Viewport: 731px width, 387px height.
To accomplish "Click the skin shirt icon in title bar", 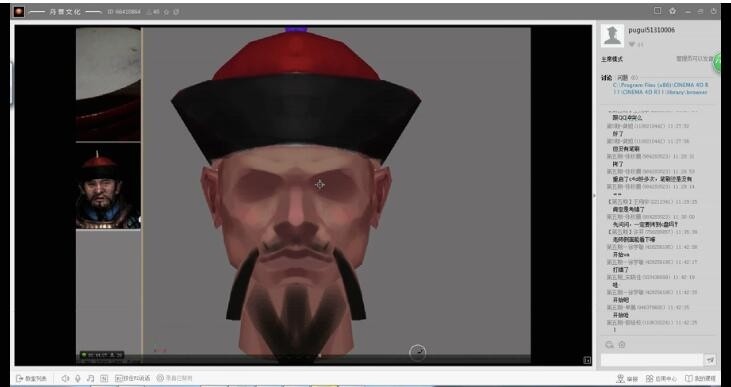I will point(672,11).
